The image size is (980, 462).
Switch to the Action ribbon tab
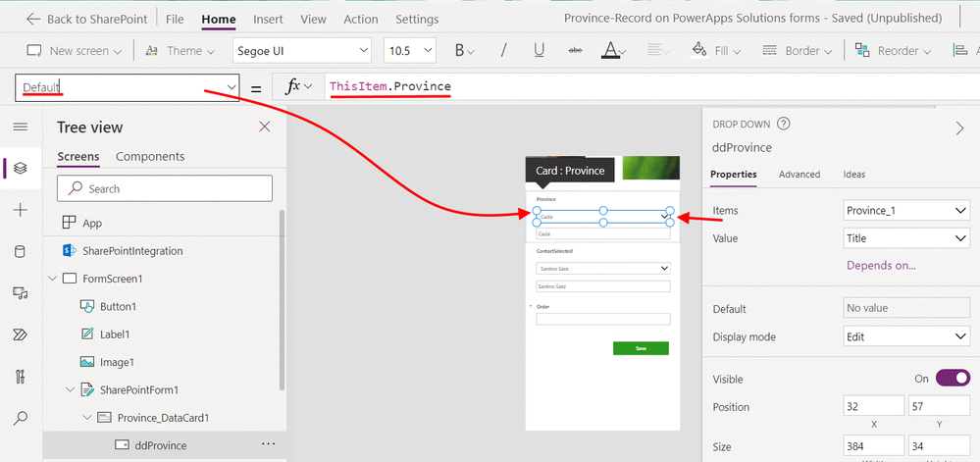[361, 19]
